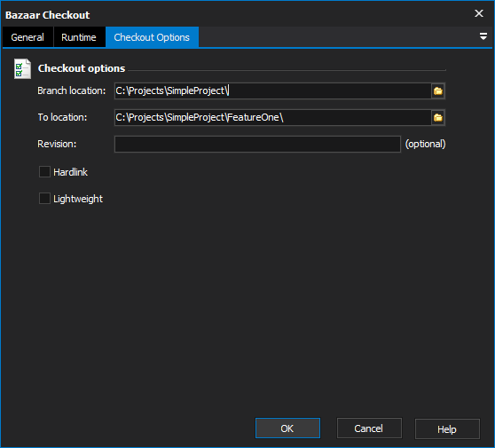Click the 'Checkout options' heading text
495x448 pixels.
[82, 68]
